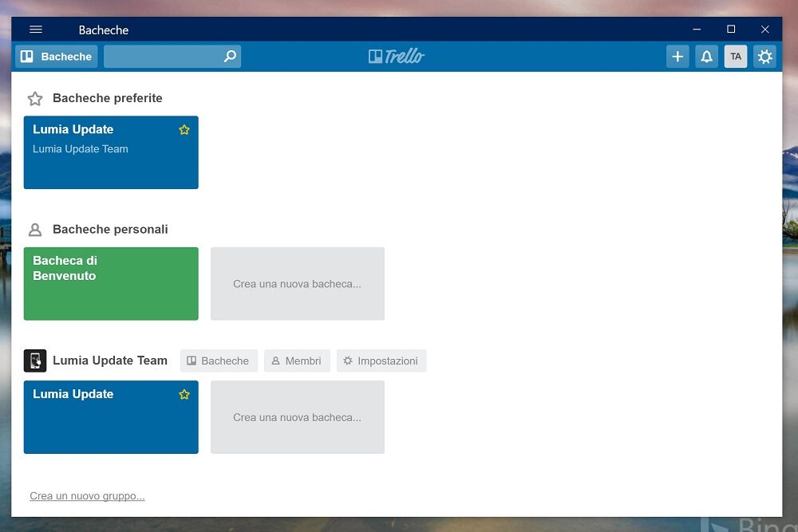Click Crea un nuovo gruppo link
The width and height of the screenshot is (798, 532).
tap(87, 496)
